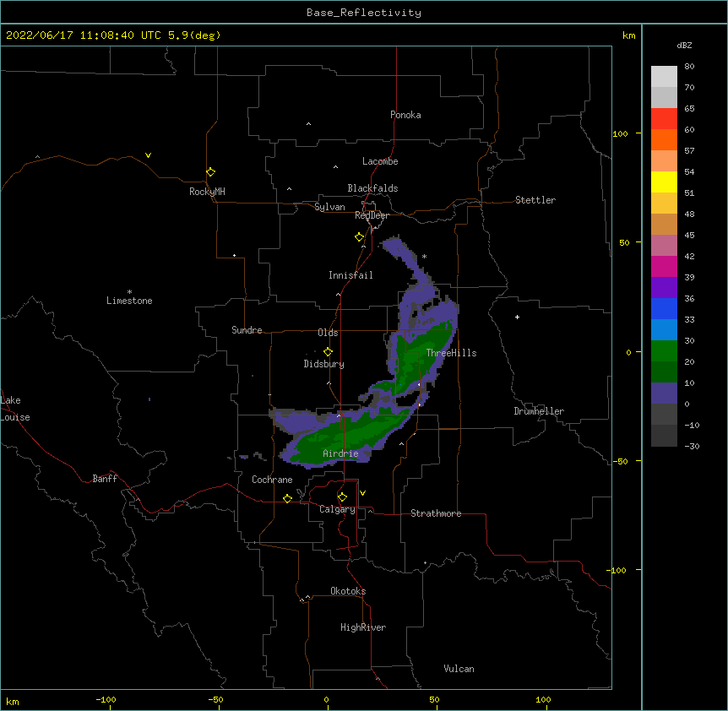Click the Calgary city label
This screenshot has width=728, height=711.
pos(338,509)
